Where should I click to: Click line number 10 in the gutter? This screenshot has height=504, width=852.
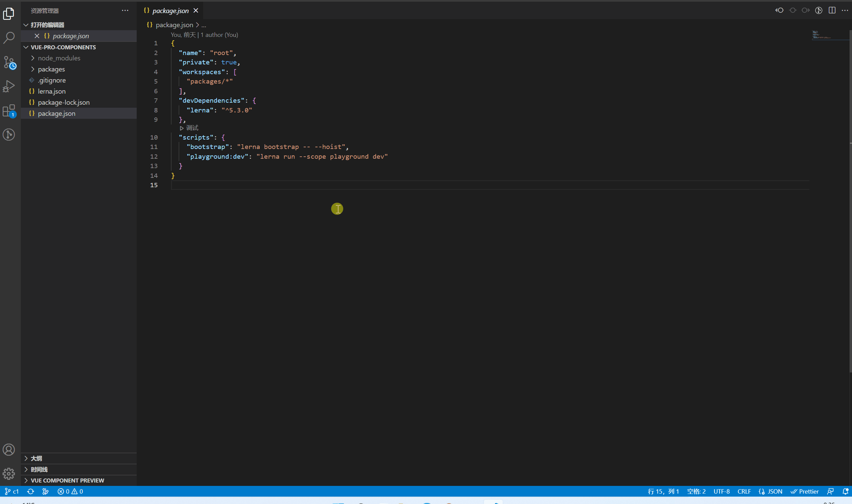154,137
